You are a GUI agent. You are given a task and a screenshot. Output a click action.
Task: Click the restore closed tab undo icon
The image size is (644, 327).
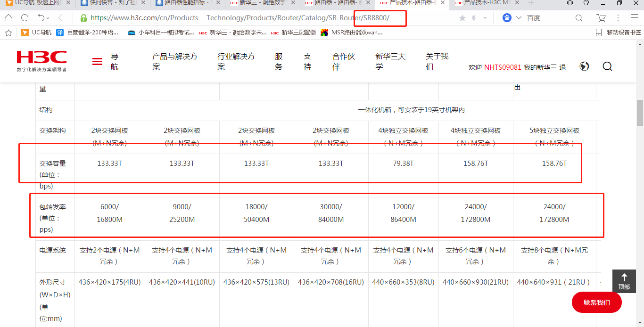point(41,18)
